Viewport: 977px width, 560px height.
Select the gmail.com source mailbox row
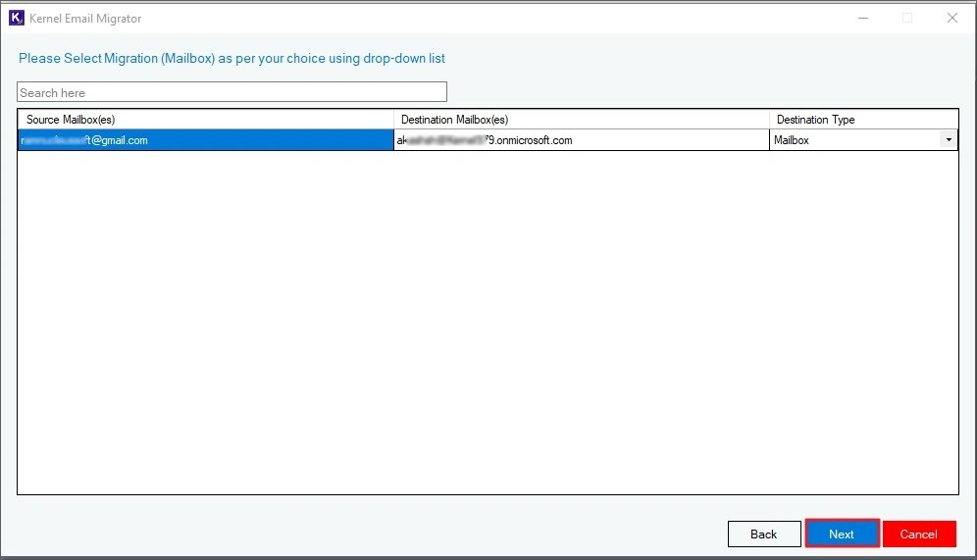coord(205,140)
